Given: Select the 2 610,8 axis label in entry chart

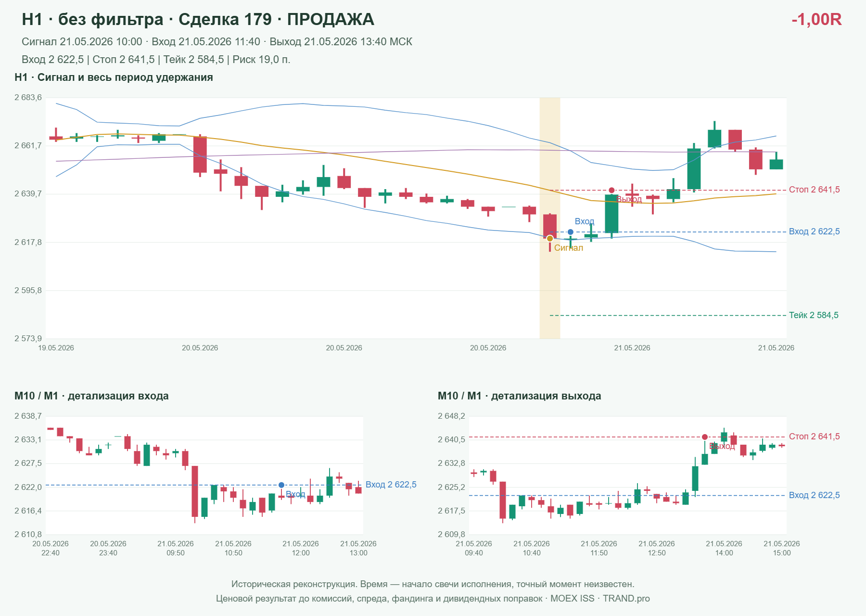Looking at the screenshot, I should 28,534.
